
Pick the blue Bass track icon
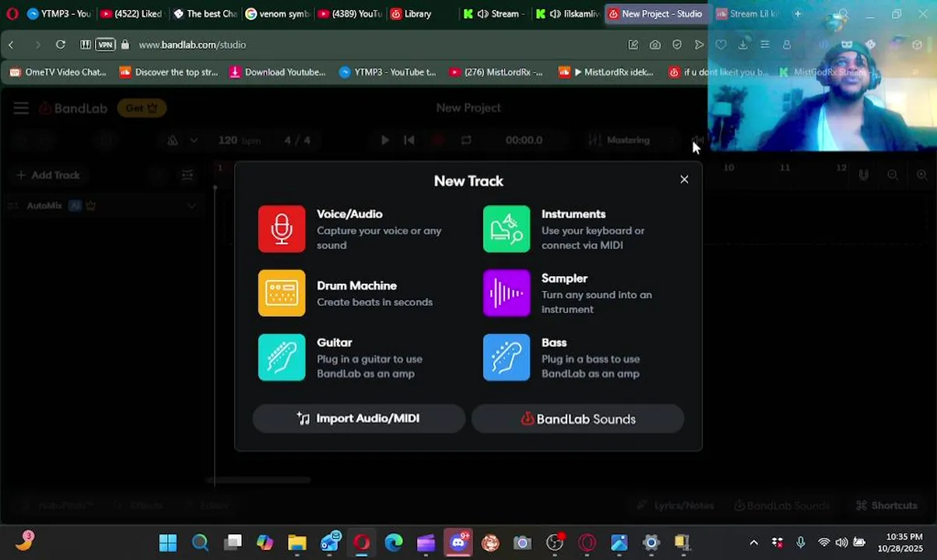[507, 358]
